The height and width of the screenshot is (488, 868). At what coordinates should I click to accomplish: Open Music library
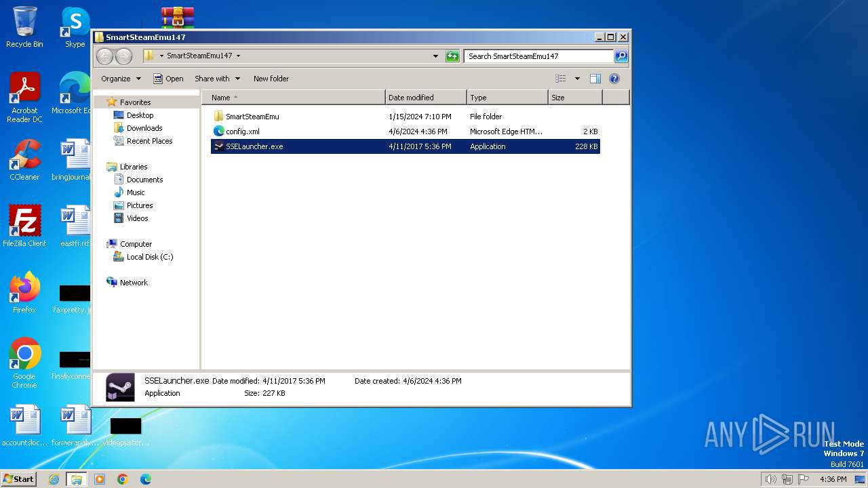point(136,192)
